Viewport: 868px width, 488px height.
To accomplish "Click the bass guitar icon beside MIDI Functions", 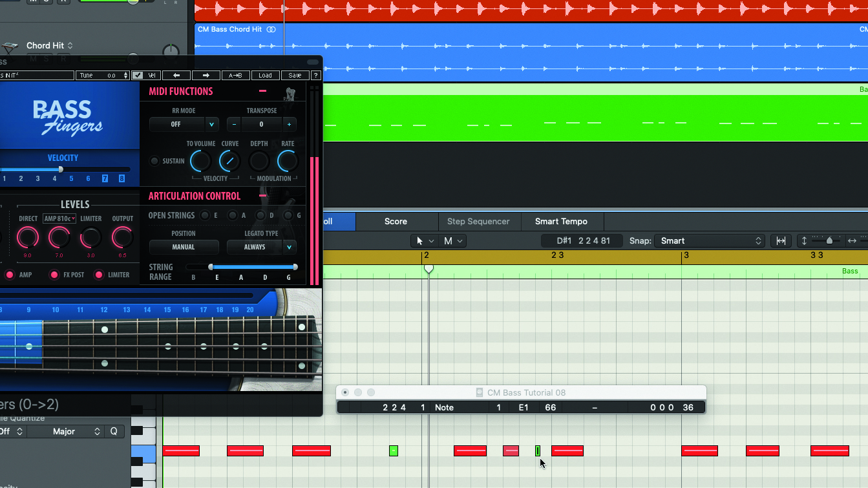I will coord(291,93).
